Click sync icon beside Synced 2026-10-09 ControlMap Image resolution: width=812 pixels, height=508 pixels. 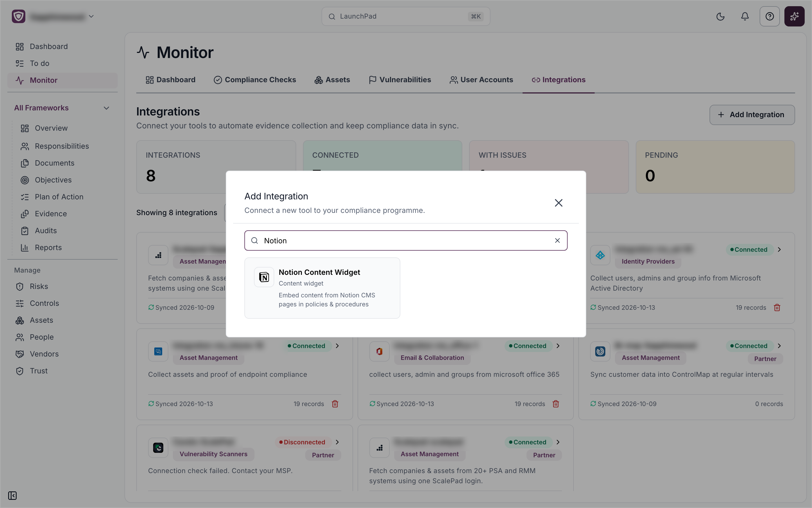coord(593,404)
